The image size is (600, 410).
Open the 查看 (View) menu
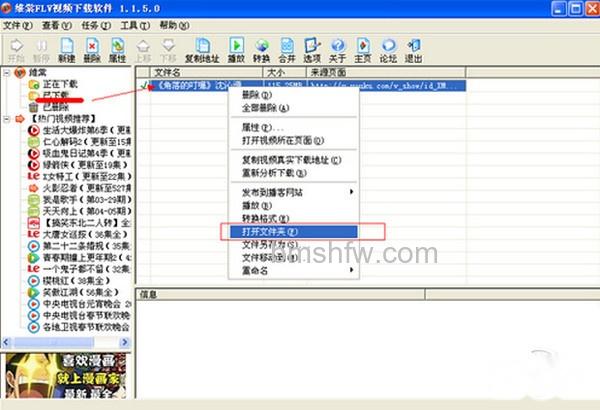[57, 26]
